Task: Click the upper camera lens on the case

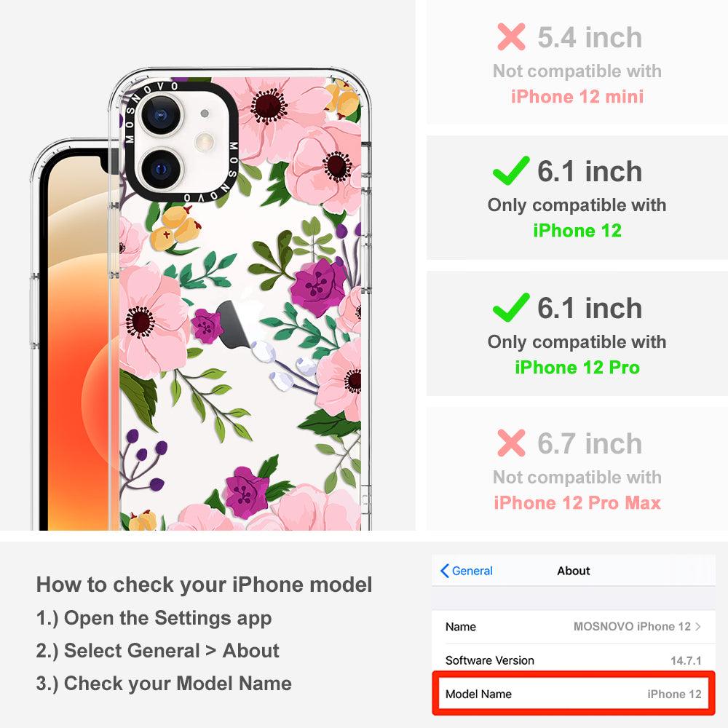Action: point(161,115)
